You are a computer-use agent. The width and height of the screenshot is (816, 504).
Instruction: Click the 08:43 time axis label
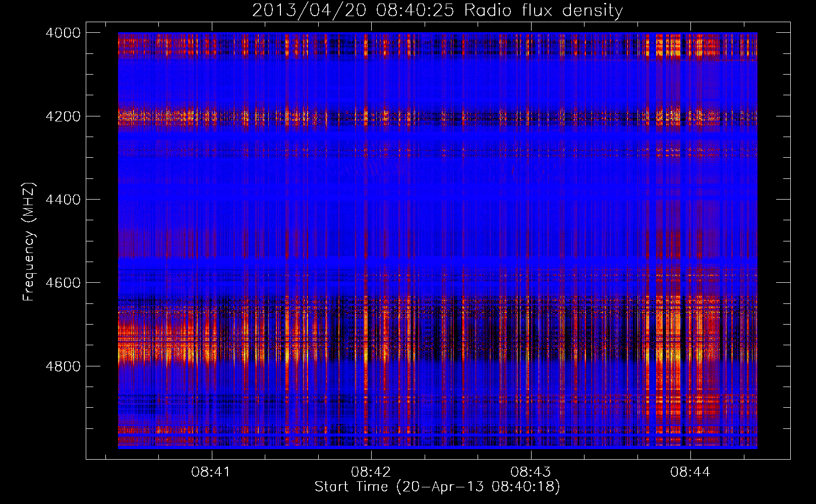coord(530,472)
